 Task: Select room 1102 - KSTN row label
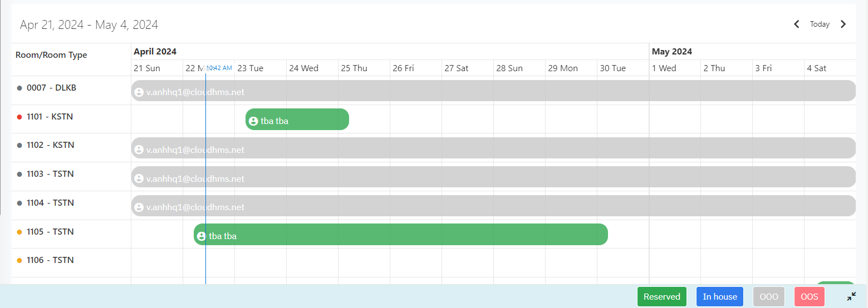pos(50,145)
